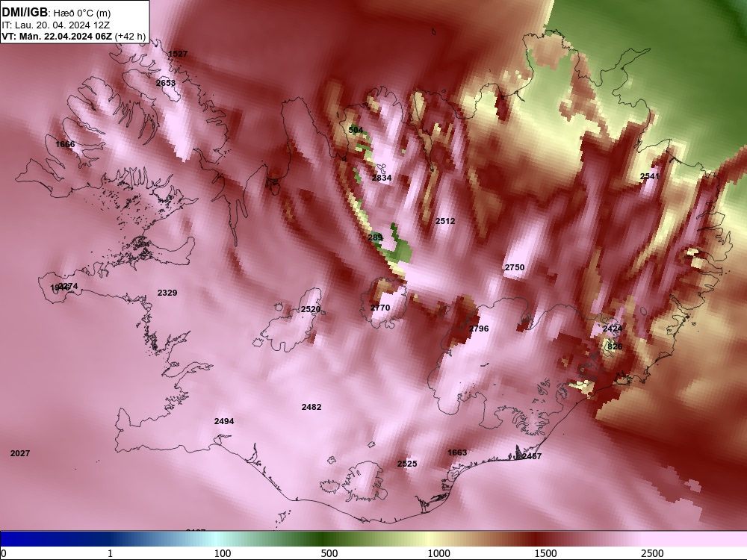
Task: Click the 2653 value label on the map
Action: tap(166, 83)
